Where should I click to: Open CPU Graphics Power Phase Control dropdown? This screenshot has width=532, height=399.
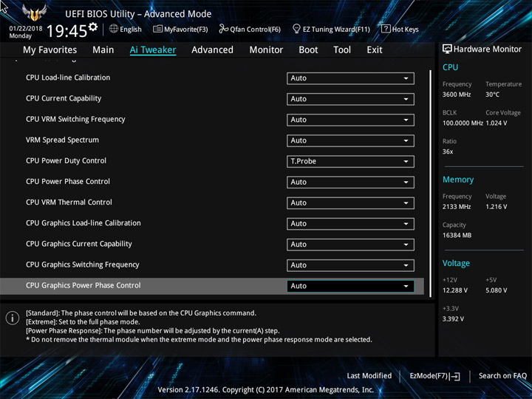(350, 286)
